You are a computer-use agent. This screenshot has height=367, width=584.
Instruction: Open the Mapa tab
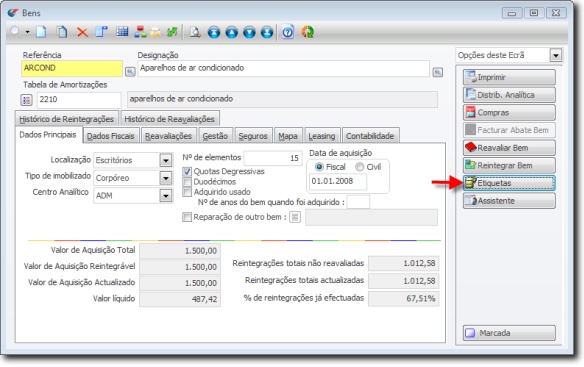[x=288, y=136]
